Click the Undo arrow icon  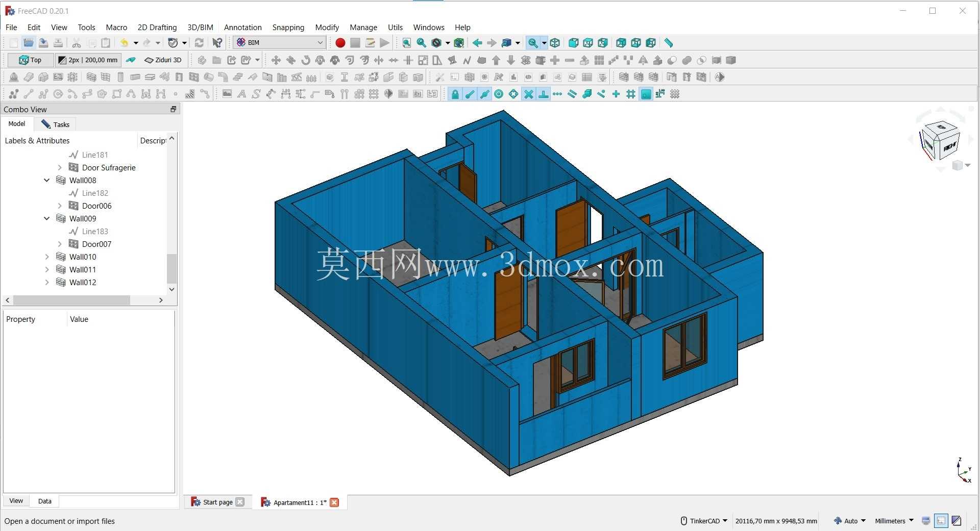124,43
